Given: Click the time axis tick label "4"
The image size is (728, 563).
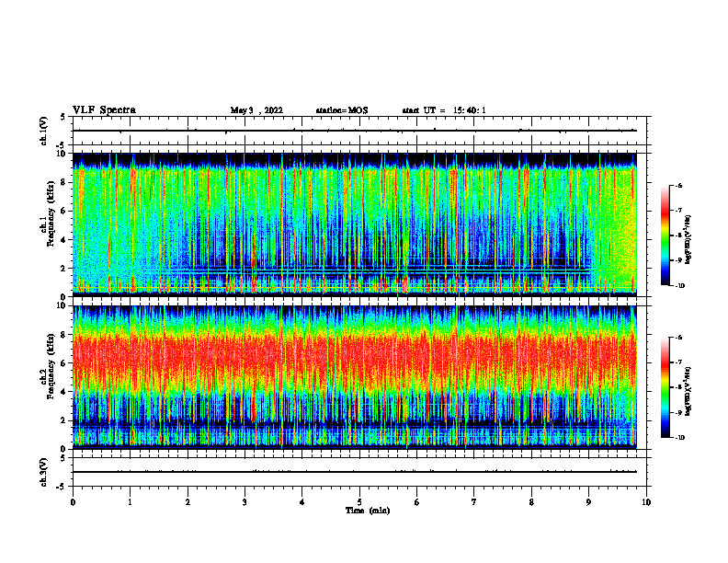Looking at the screenshot, I should coord(301,502).
